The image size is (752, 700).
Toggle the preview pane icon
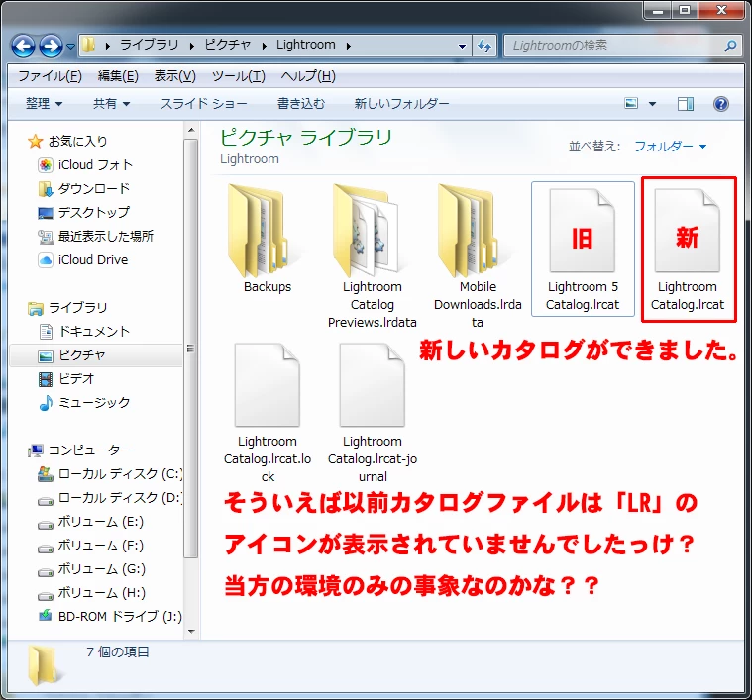[686, 104]
